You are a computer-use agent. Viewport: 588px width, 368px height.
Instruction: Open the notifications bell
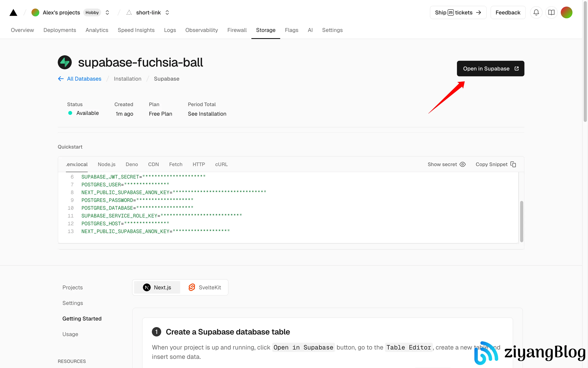[536, 12]
